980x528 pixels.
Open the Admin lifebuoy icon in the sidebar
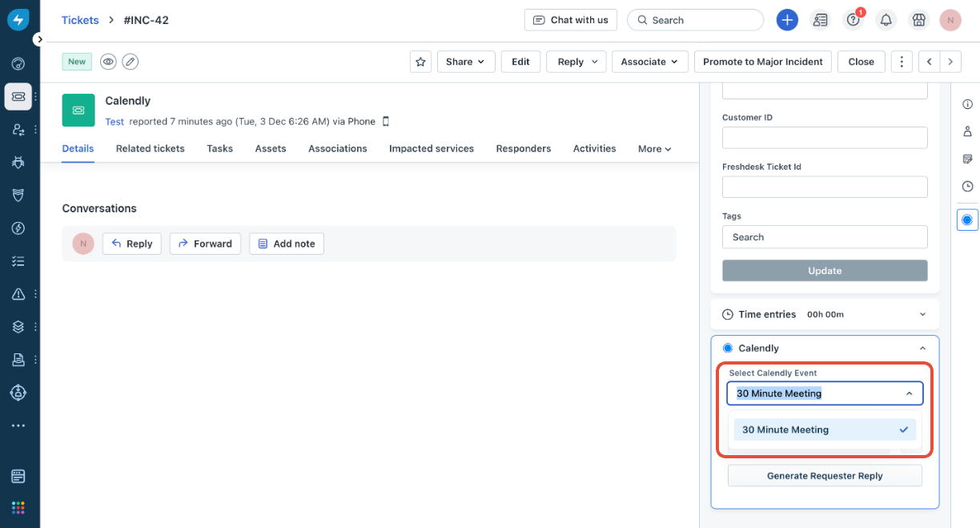tap(18, 393)
